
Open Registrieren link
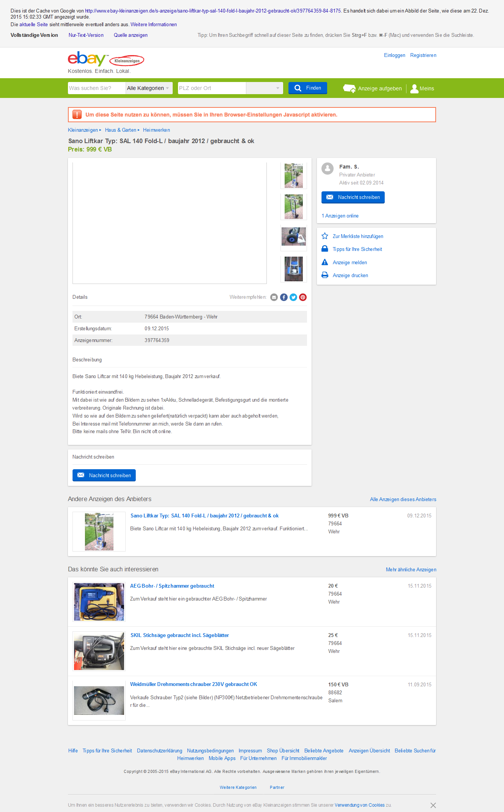tap(423, 55)
